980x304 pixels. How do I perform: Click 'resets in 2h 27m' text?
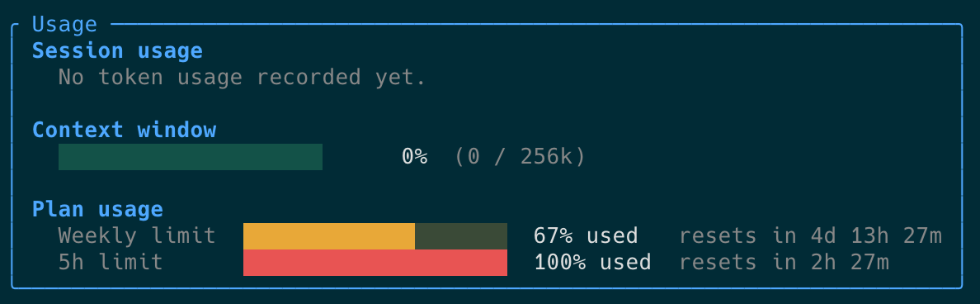point(784,262)
